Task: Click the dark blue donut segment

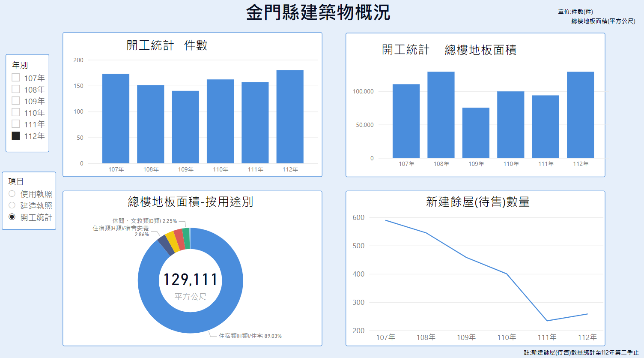Action: 166,245
